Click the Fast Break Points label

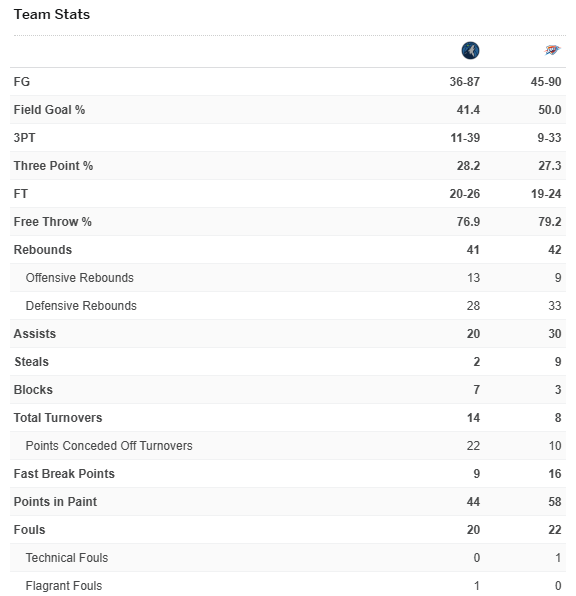(64, 474)
